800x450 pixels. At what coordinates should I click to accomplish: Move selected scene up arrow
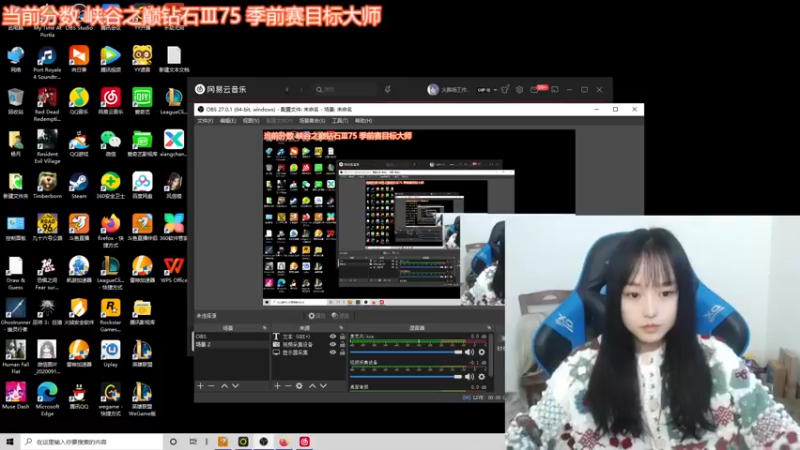[x=224, y=386]
